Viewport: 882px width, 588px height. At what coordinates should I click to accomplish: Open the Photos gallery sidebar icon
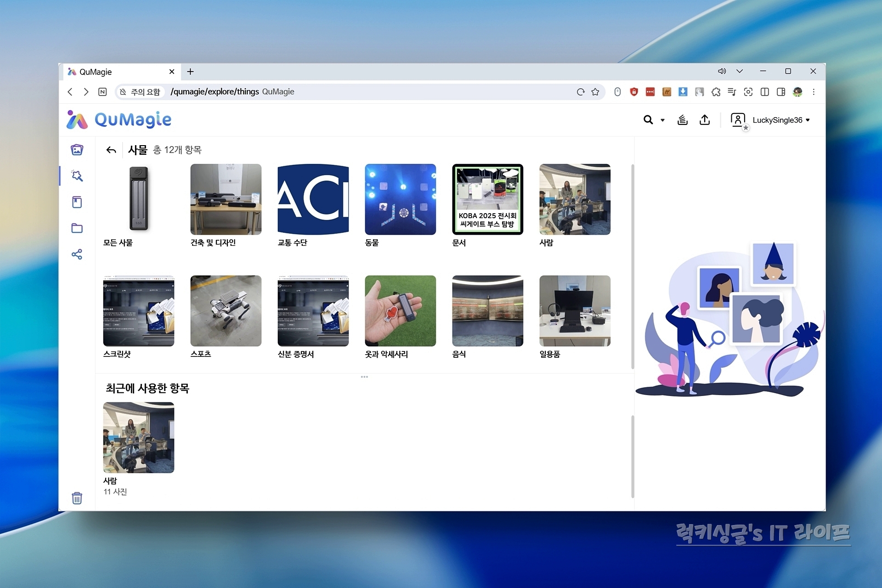77,150
